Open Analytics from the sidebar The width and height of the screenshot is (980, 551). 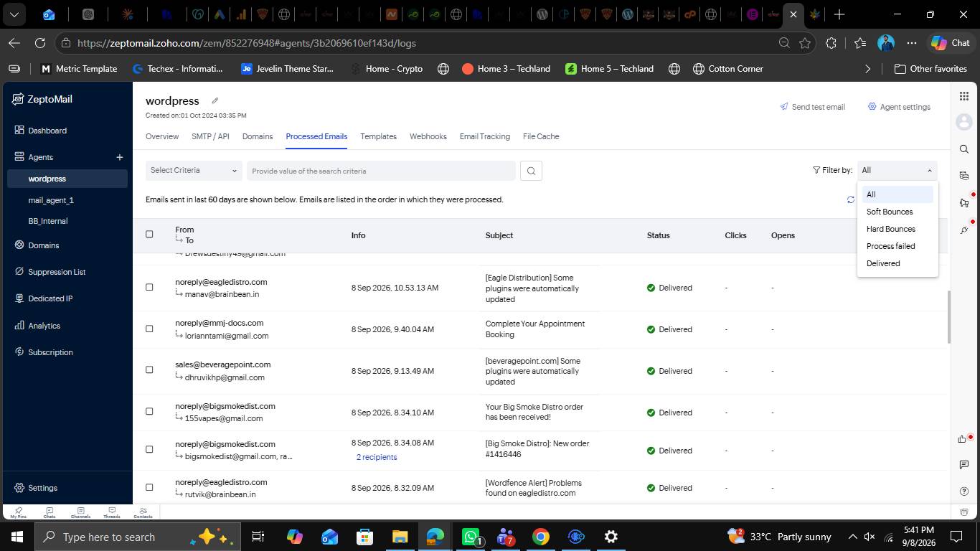point(44,326)
